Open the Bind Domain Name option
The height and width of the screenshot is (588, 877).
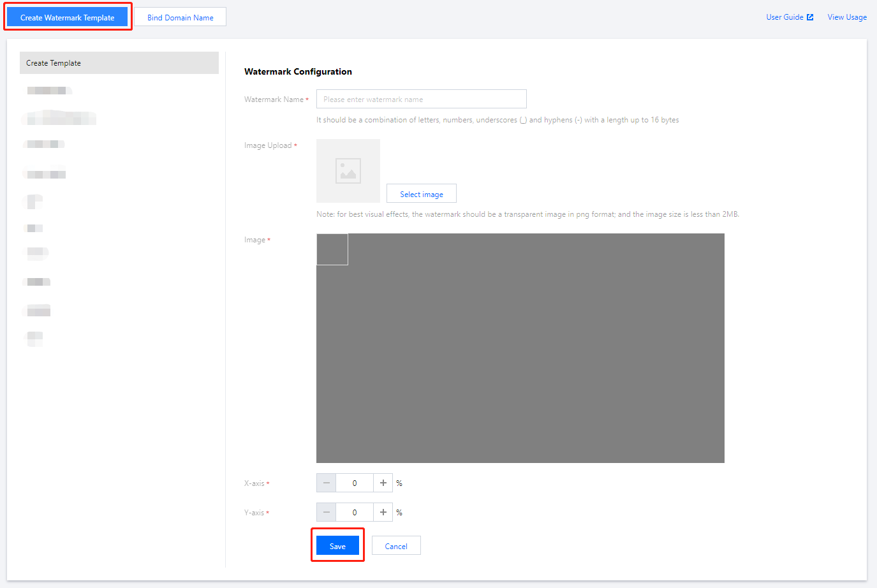pyautogui.click(x=181, y=17)
